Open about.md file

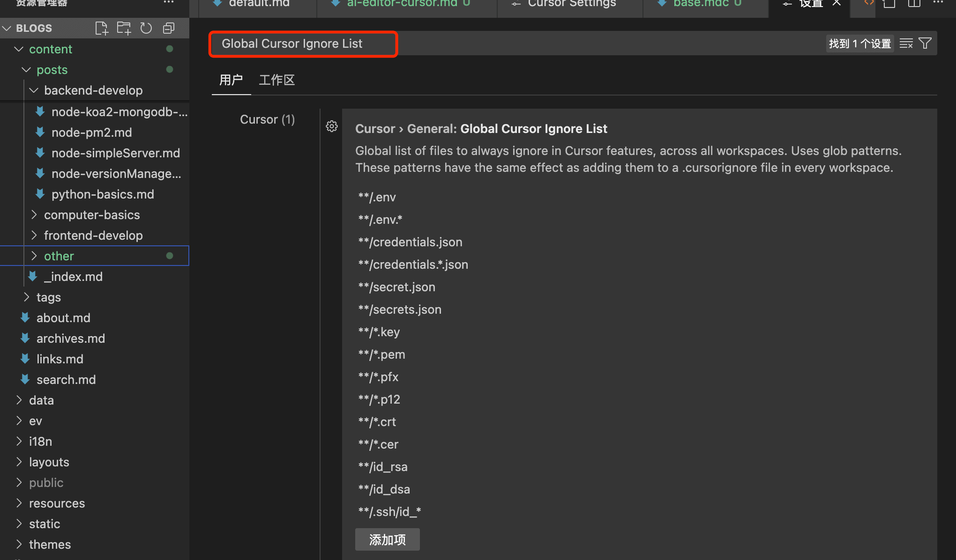coord(95,318)
